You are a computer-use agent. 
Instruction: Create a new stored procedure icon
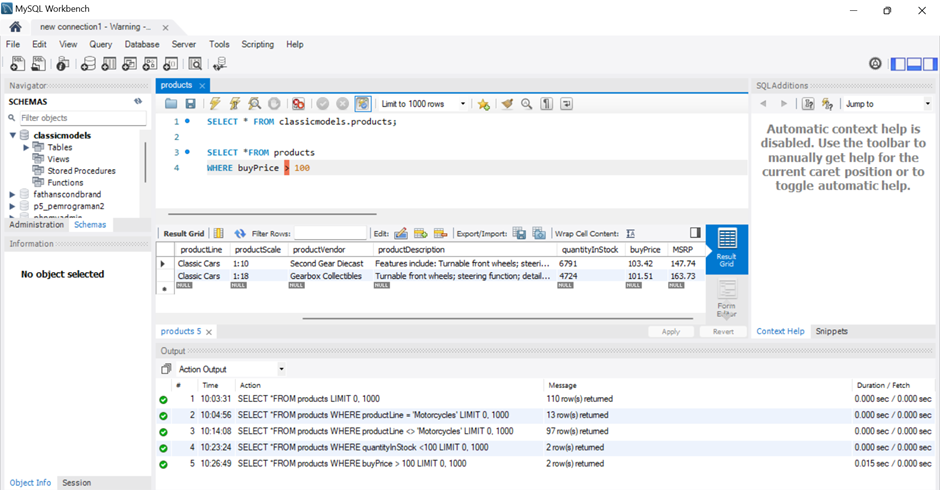click(150, 64)
